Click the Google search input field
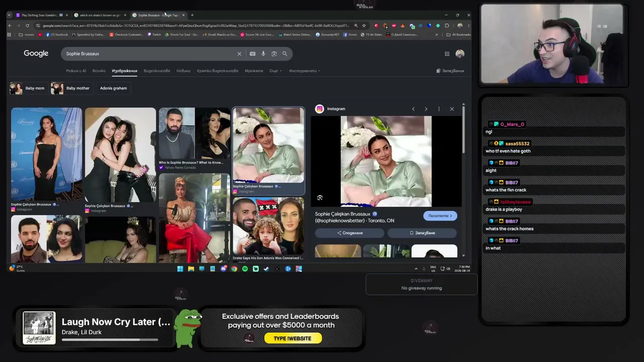Viewport: 644px width, 362px height. [151, 54]
